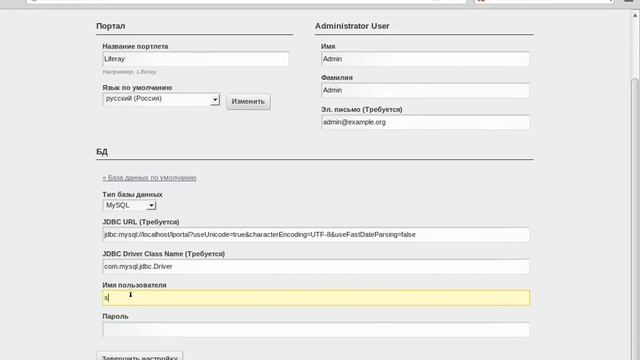Click the Портал section heading
Image resolution: width=640 pixels, height=360 pixels.
click(x=111, y=26)
